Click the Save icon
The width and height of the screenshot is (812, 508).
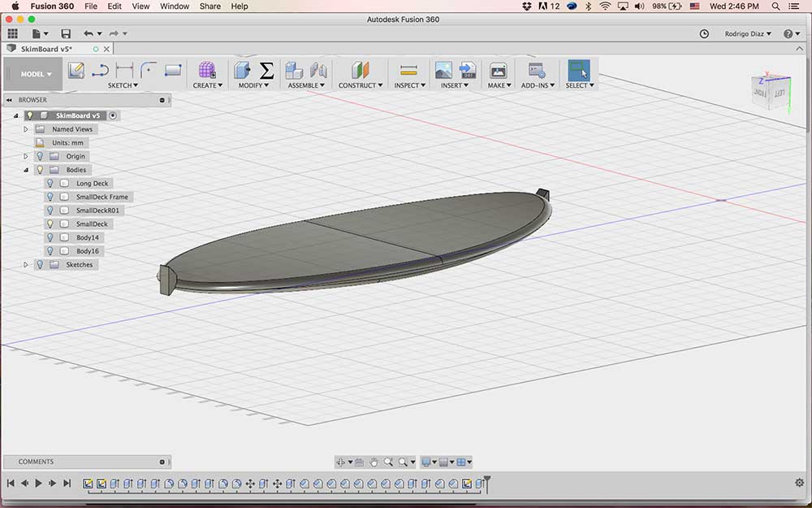(66, 33)
